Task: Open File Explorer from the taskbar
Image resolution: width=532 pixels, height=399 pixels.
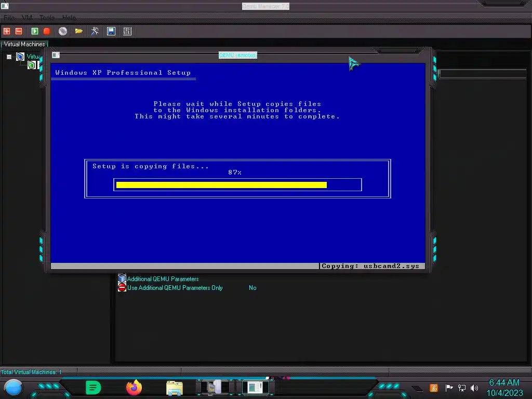Action: click(175, 388)
